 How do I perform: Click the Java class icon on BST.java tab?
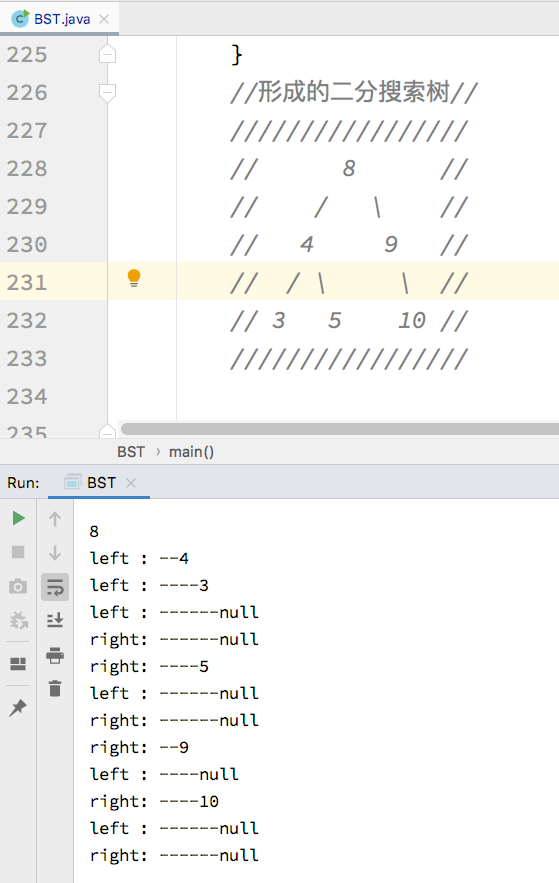pos(20,19)
